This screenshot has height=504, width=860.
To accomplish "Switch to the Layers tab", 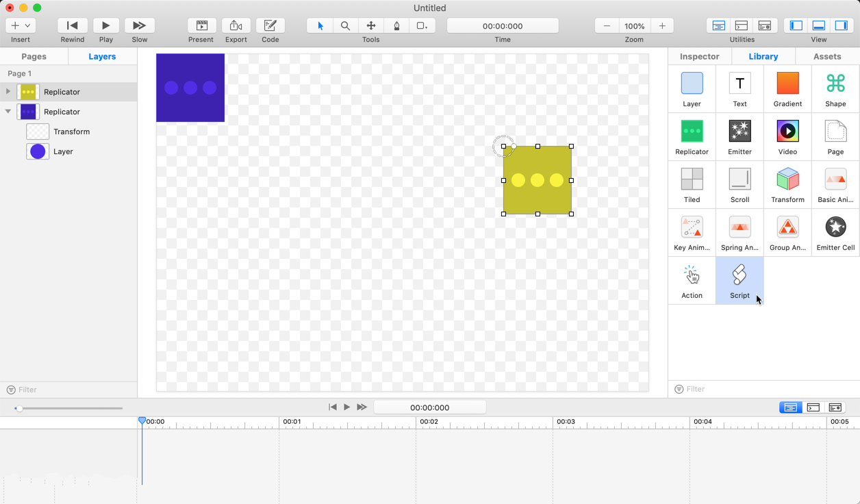I will 102,56.
